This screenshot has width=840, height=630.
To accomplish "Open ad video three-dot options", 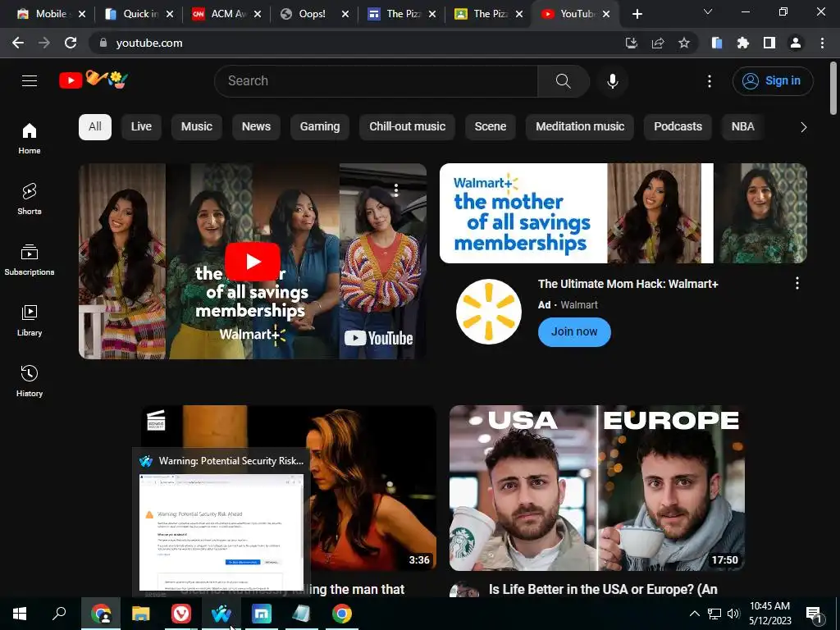I will [x=396, y=189].
